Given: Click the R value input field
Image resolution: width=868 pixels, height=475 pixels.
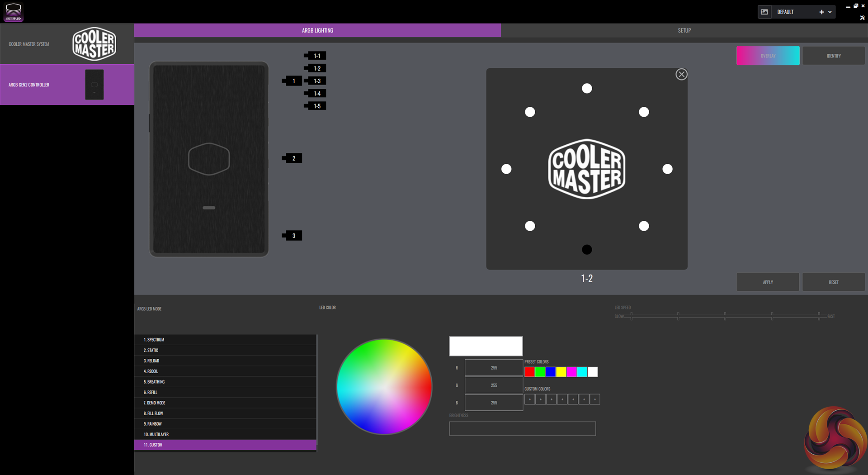Looking at the screenshot, I should (494, 368).
